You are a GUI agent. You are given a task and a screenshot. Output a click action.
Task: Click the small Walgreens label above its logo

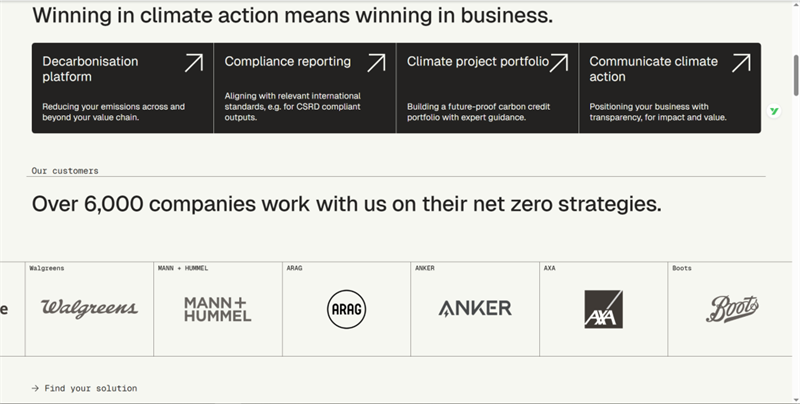pyautogui.click(x=48, y=268)
